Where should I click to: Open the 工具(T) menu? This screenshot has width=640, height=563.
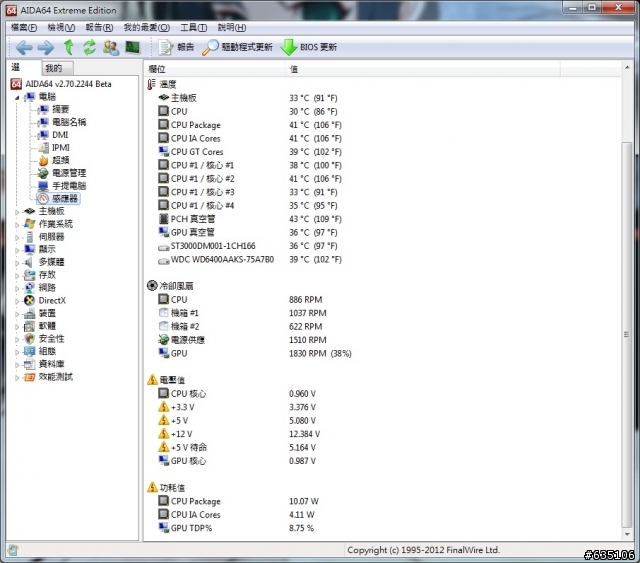tap(193, 27)
